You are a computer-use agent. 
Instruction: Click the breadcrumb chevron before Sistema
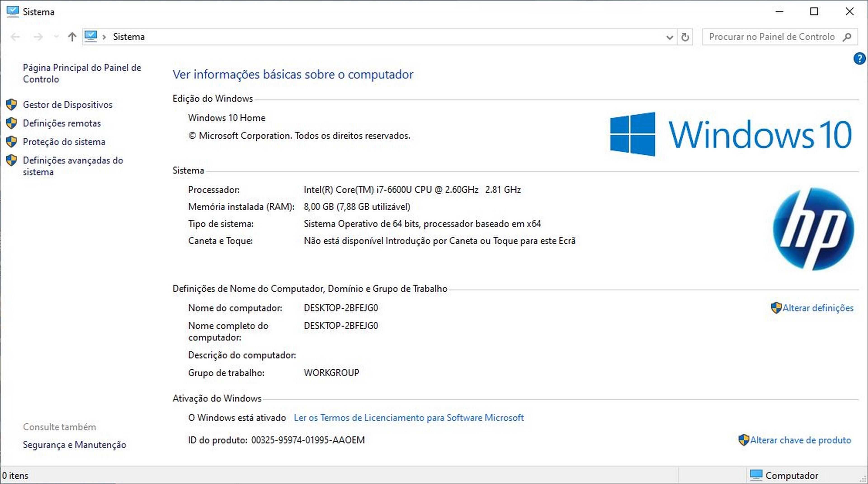click(x=104, y=37)
